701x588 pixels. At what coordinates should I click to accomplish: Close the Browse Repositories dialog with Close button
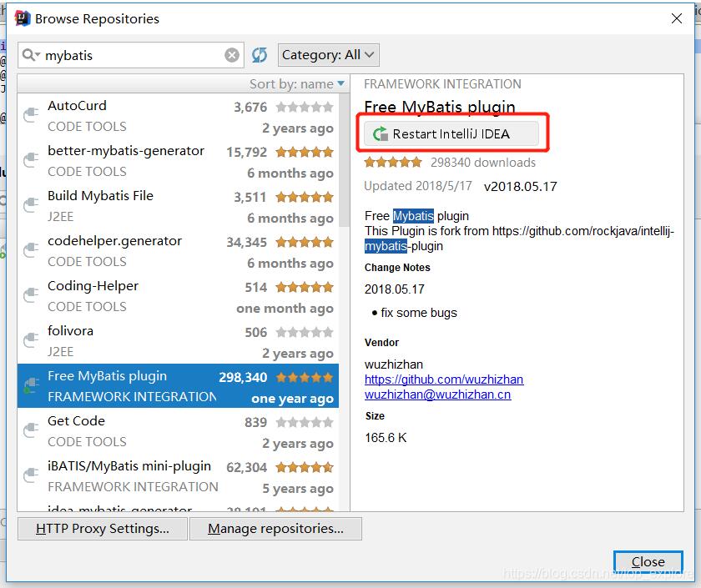(648, 561)
